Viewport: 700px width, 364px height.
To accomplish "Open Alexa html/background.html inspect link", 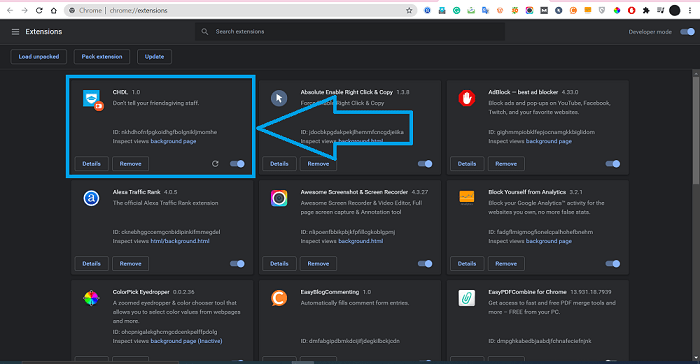I will click(x=180, y=241).
